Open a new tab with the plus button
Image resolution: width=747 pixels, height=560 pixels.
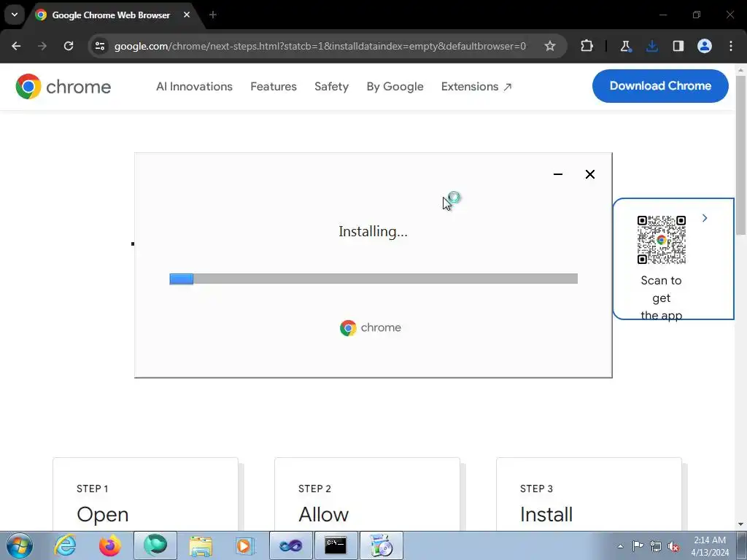(213, 15)
